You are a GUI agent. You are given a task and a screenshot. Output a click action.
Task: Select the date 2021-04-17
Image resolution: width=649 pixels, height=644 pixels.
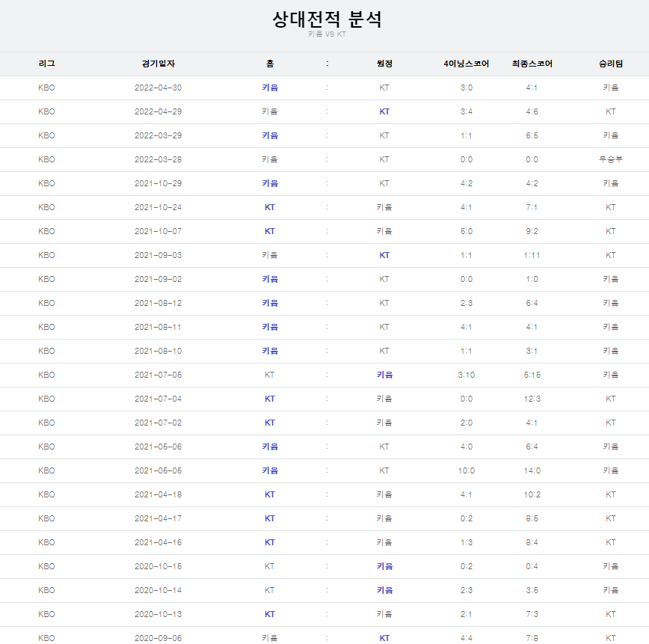pos(158,518)
